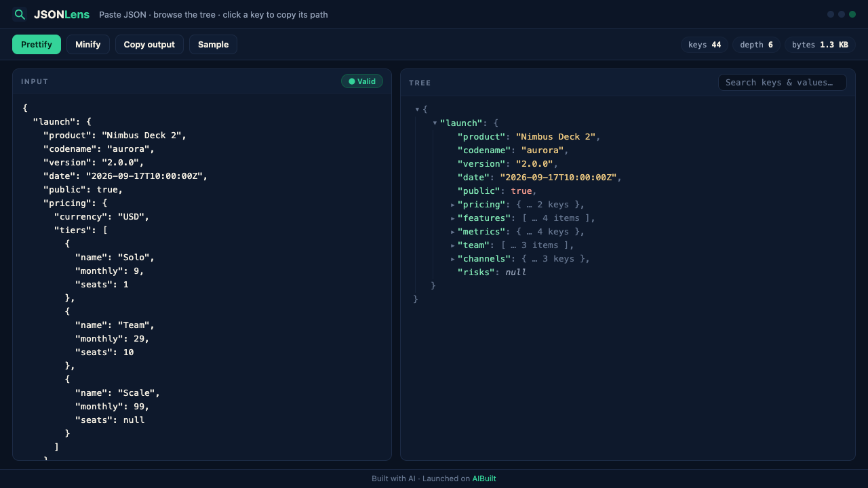This screenshot has height=488, width=868.
Task: Expand the "pricing" node in tree
Action: tap(453, 204)
